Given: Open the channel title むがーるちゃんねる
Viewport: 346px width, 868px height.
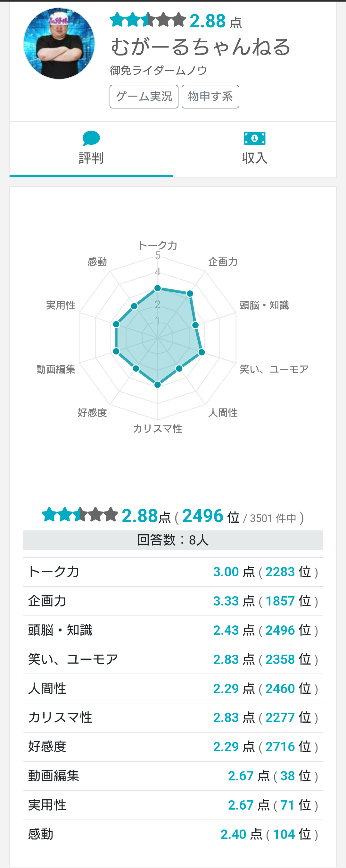Looking at the screenshot, I should click(201, 47).
